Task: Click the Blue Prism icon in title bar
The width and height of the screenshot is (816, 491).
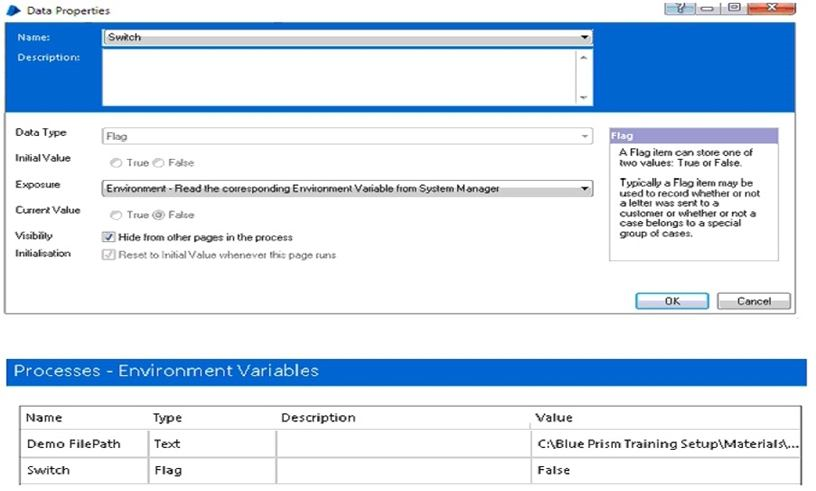Action: [12, 8]
